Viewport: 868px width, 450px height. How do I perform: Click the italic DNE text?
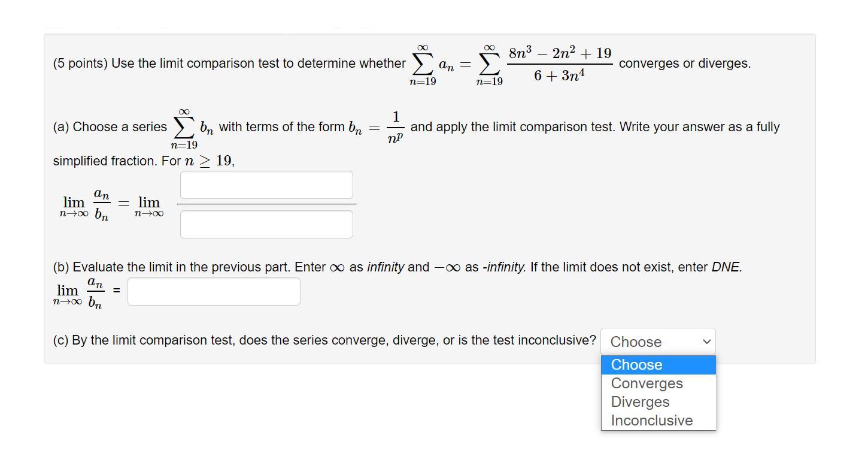pyautogui.click(x=726, y=267)
